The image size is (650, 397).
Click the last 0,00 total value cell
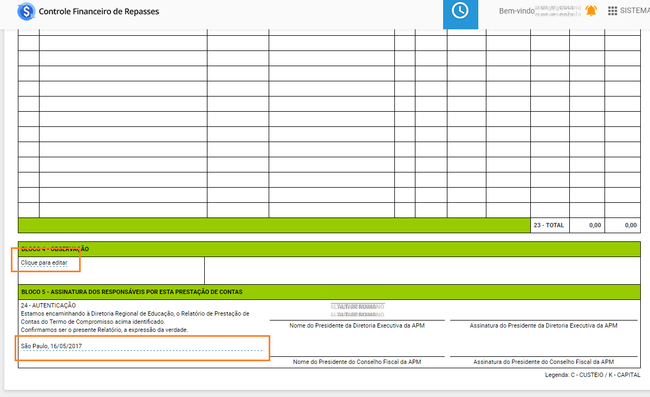pos(622,225)
